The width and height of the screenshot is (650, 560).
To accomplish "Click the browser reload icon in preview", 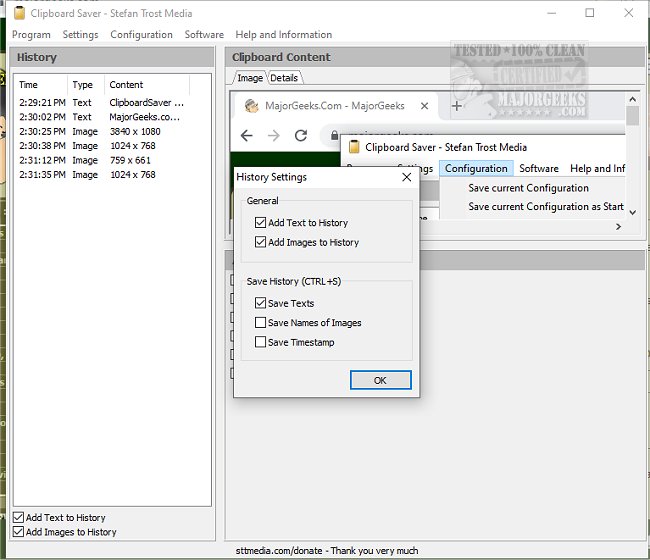I will 301,135.
